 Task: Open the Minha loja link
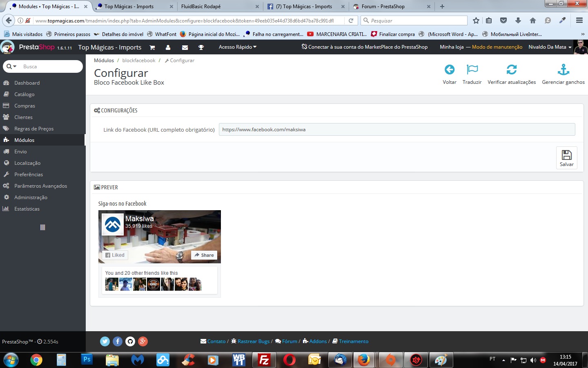452,47
